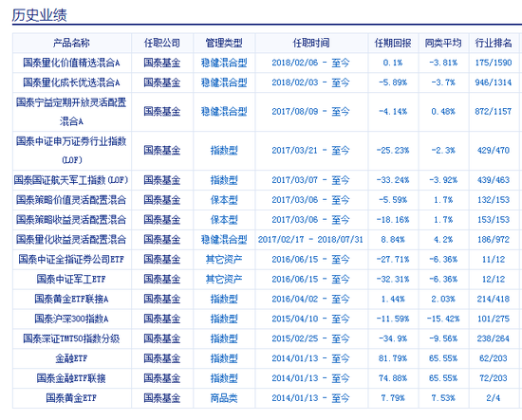Select column header 产品名称
522x420 pixels.
(71, 43)
